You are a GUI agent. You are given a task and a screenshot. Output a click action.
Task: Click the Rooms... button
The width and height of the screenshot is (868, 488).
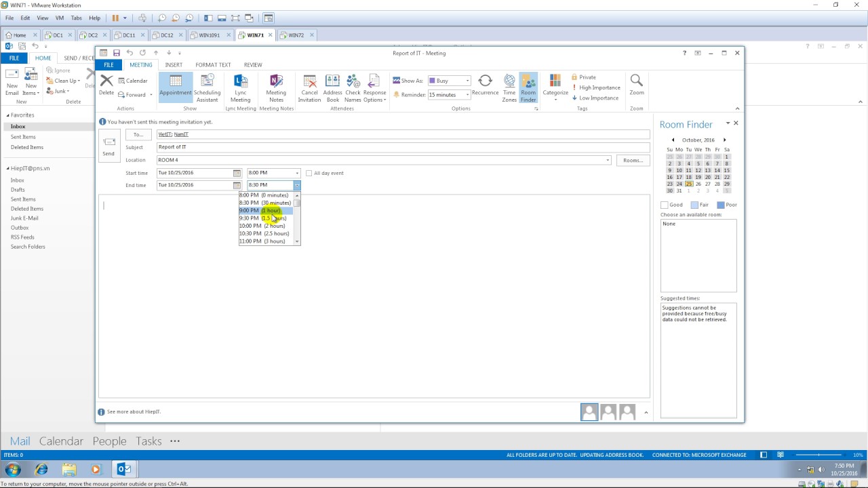point(633,161)
